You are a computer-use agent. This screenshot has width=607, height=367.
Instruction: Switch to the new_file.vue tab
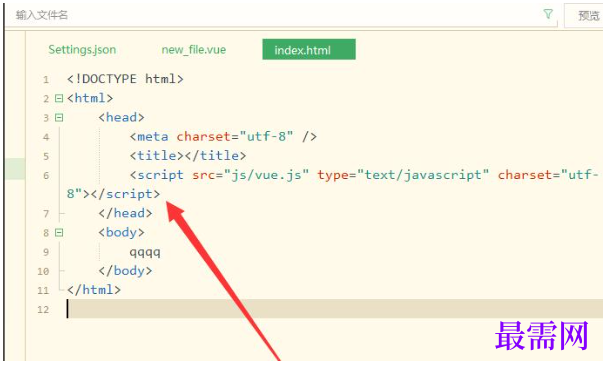pyautogui.click(x=194, y=50)
